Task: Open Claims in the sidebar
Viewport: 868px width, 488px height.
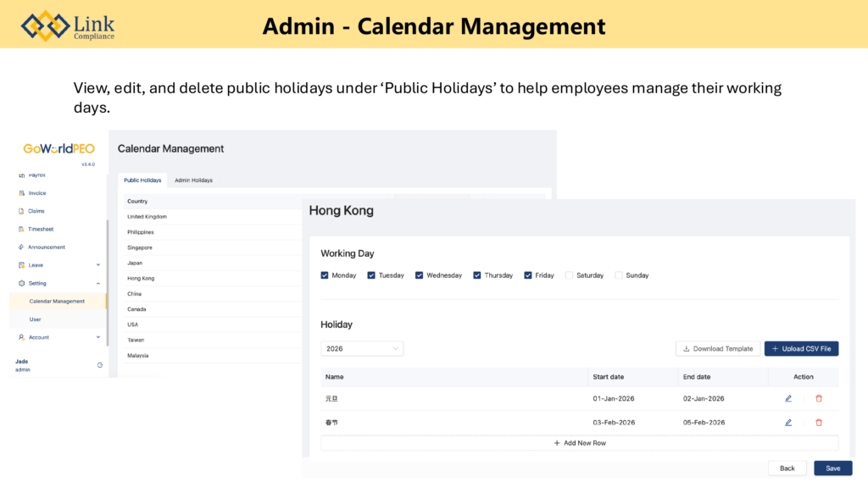Action: (x=36, y=211)
